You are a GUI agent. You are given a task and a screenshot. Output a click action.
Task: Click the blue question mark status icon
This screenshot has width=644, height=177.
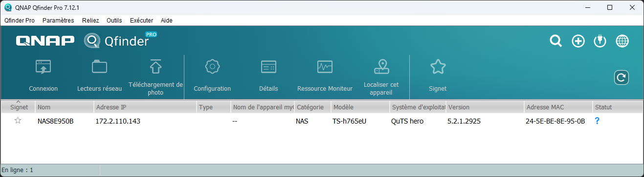[597, 121]
